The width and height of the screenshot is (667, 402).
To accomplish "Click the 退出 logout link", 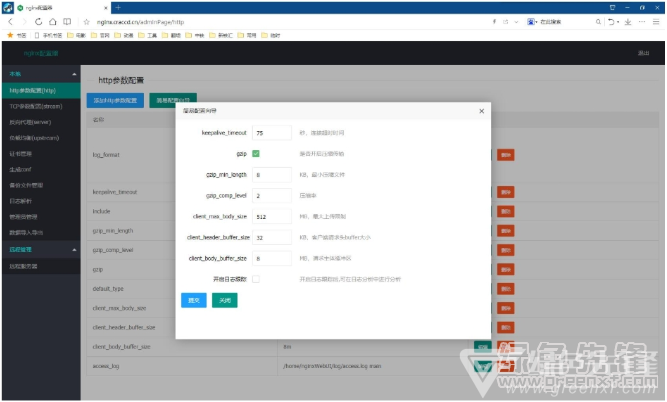I will (643, 53).
